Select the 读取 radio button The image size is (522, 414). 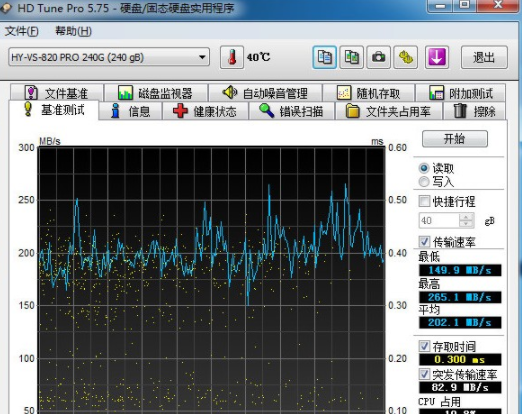point(424,168)
